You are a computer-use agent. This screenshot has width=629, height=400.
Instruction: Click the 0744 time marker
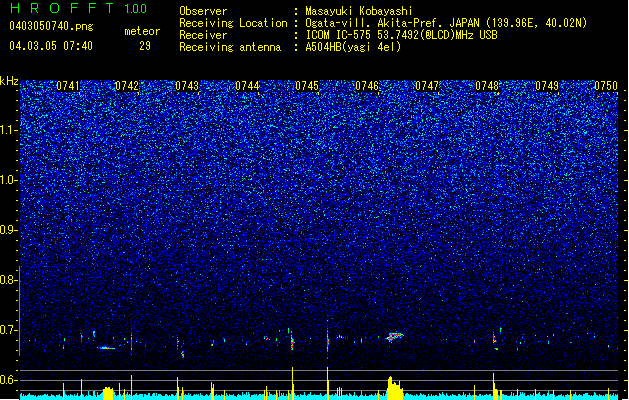(x=247, y=86)
